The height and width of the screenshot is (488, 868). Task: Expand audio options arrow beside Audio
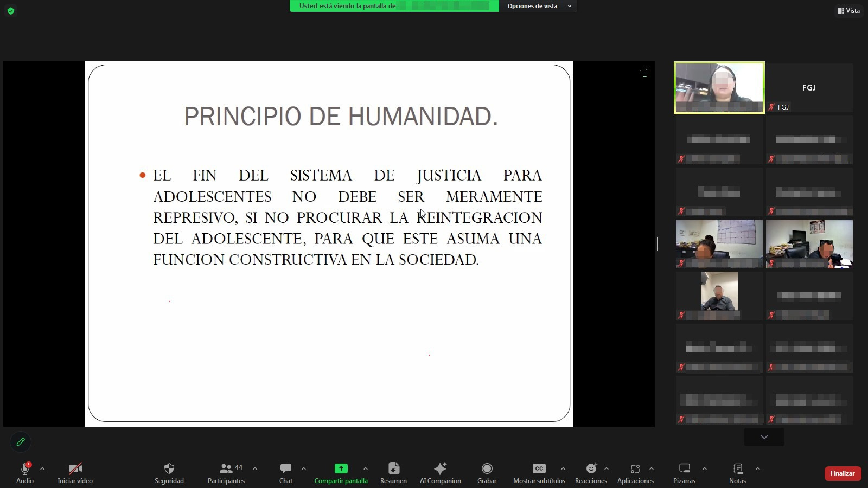pos(42,468)
